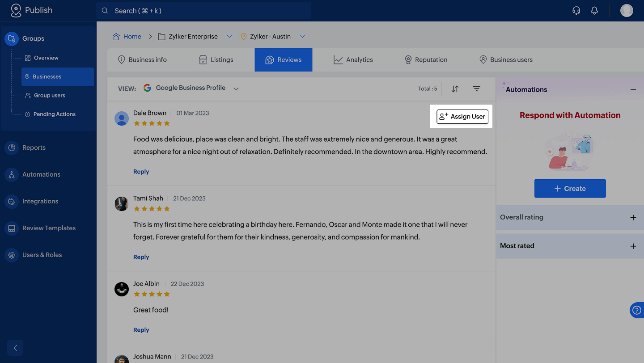Screen dimensions: 644x363
Task: Open the filter reviews icon
Action: coord(477,89)
